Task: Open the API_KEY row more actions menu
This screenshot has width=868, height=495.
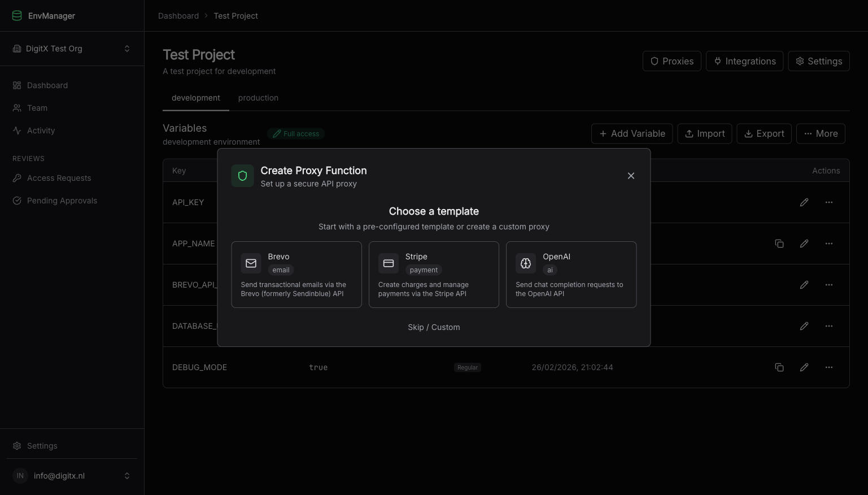Action: click(x=829, y=202)
